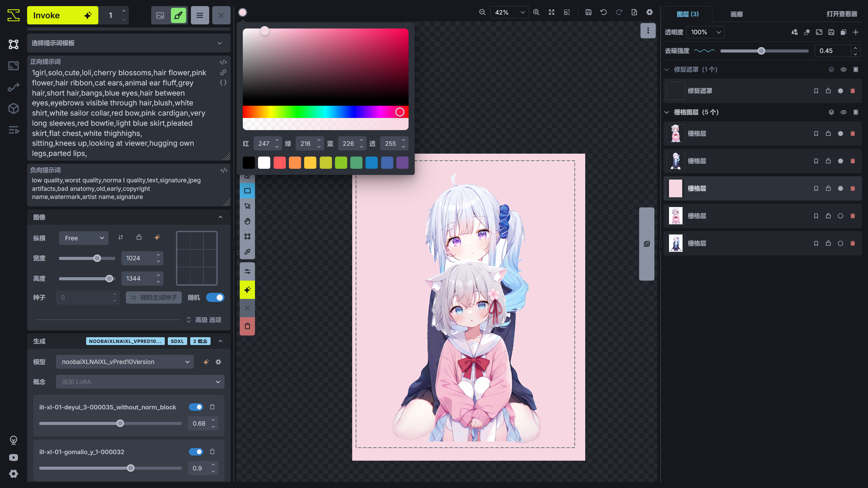The height and width of the screenshot is (488, 868).
Task: Switch to the 画廊 tab
Action: tap(736, 14)
